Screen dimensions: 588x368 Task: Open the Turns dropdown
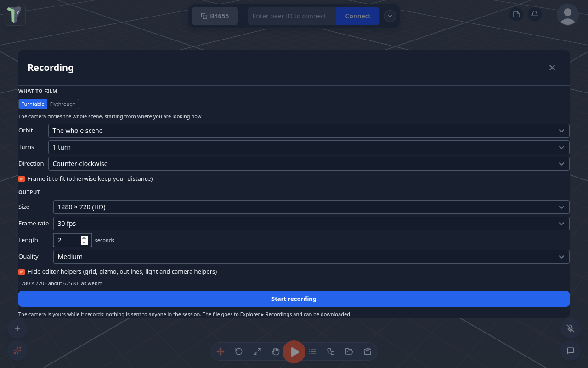(x=309, y=147)
